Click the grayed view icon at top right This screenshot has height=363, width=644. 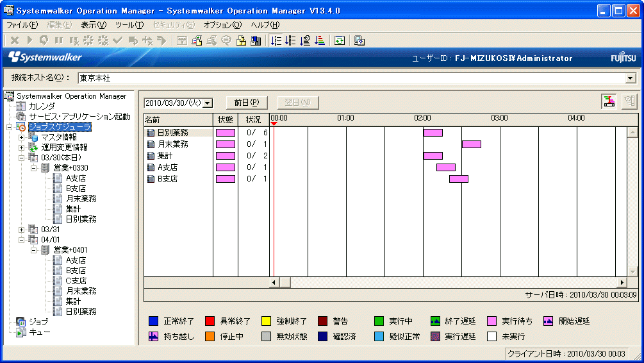click(x=629, y=101)
